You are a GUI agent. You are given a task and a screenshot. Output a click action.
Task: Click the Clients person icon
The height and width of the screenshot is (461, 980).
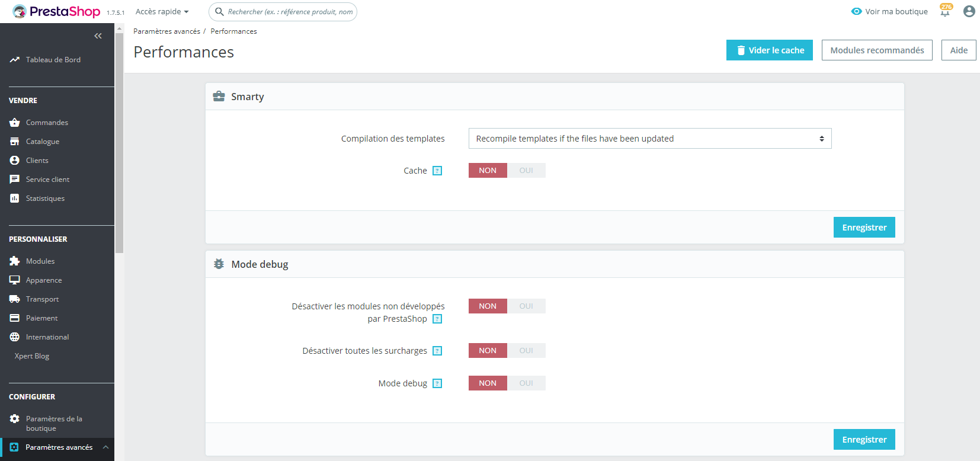click(15, 161)
